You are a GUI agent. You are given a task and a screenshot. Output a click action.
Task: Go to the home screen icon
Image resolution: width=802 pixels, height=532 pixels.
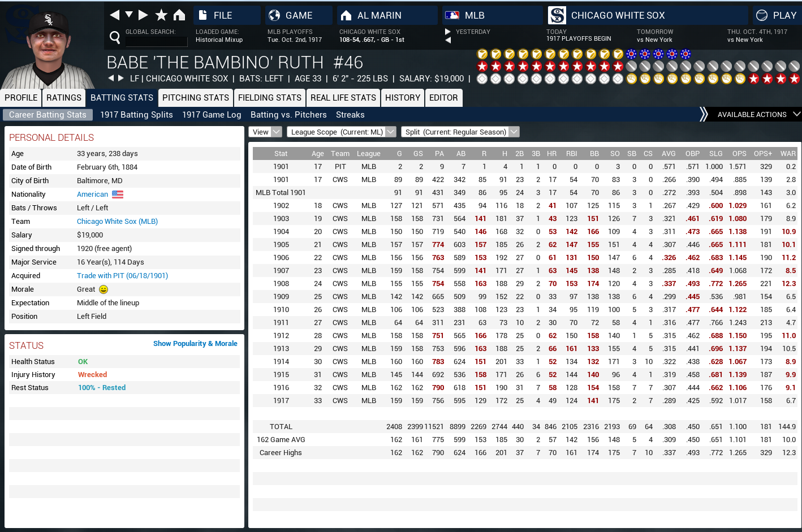click(x=179, y=15)
